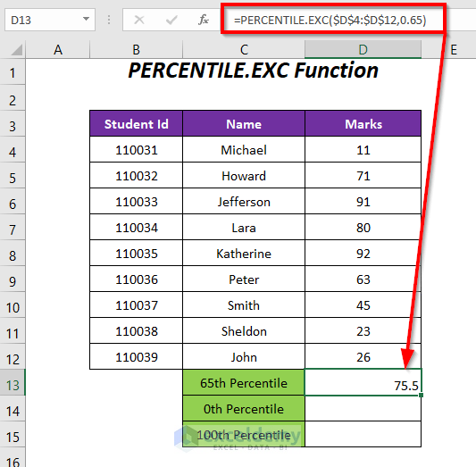476x467 pixels.
Task: Click the Name header cell
Action: pyautogui.click(x=244, y=124)
